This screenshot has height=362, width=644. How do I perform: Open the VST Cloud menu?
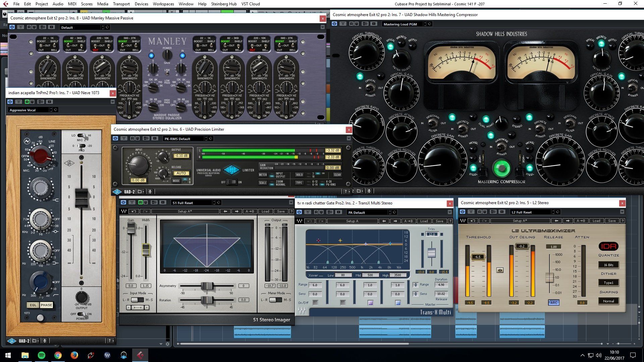251,4
